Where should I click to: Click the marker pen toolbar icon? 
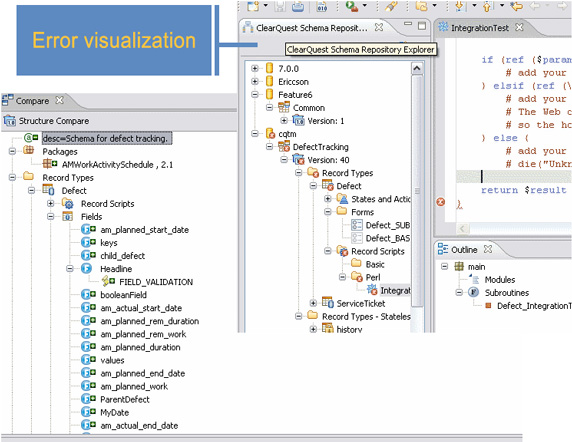point(391,6)
